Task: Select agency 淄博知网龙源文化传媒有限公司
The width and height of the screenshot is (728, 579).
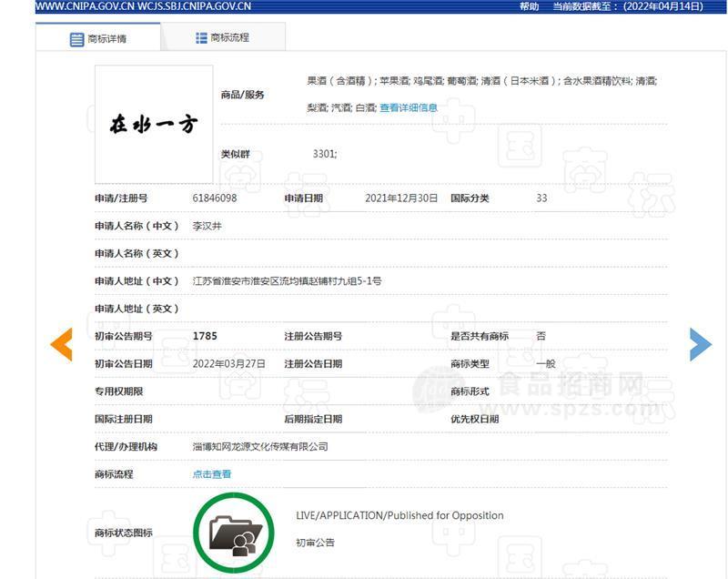Action: pyautogui.click(x=260, y=447)
